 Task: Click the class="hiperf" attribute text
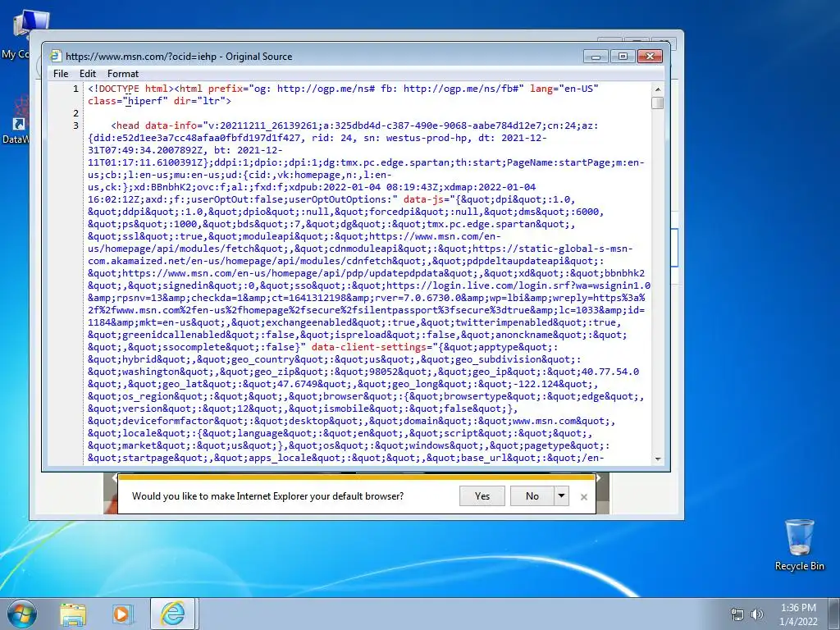[128, 101]
